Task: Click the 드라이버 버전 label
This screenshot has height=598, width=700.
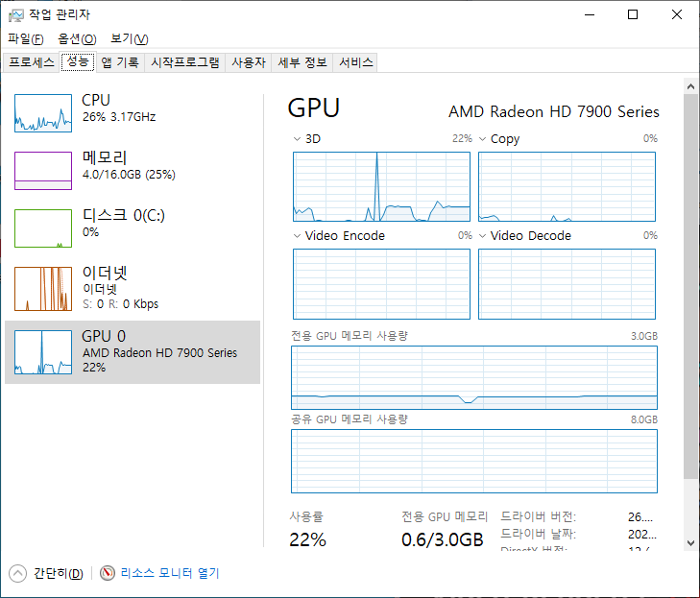Action: tap(539, 516)
